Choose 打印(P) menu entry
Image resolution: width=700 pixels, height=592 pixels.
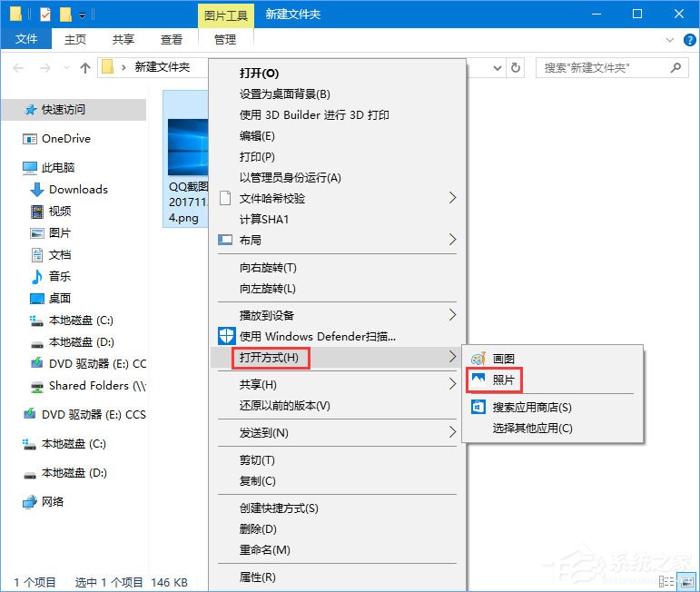257,157
